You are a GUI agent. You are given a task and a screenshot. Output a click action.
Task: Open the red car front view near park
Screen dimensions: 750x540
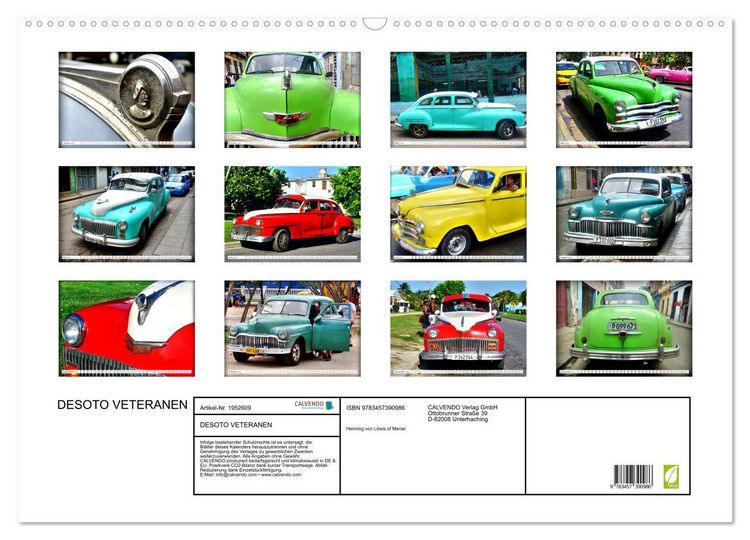[x=458, y=328]
